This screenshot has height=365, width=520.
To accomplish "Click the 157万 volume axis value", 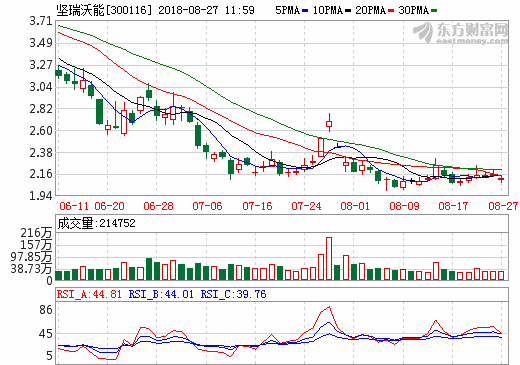I will click(x=37, y=245).
